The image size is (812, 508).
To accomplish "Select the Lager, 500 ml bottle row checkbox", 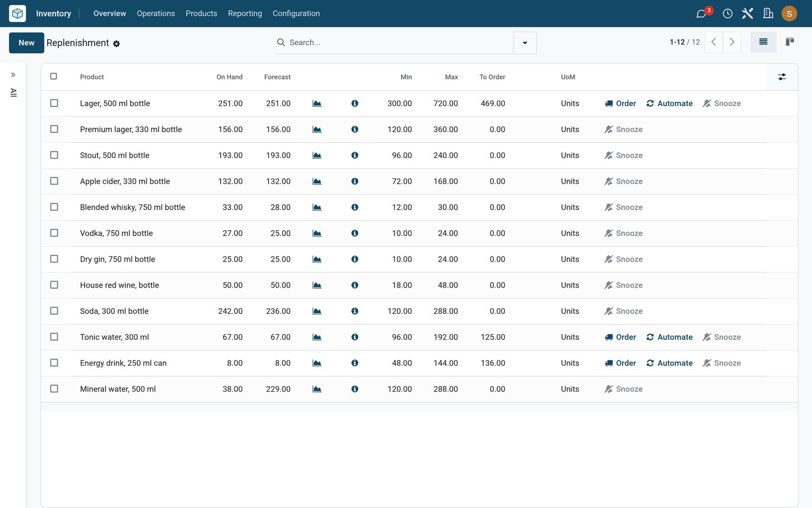I will (54, 103).
